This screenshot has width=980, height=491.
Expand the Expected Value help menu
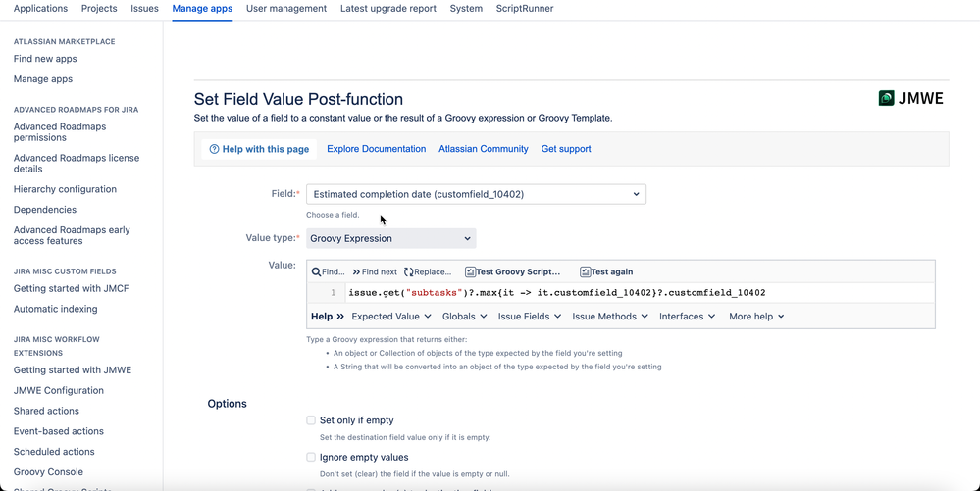coord(391,317)
